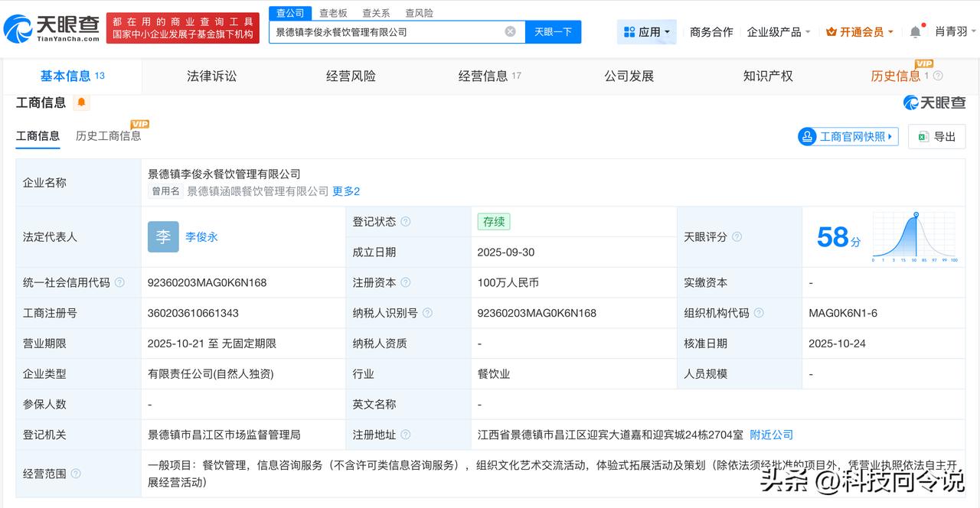Clear the search box via the circle-x icon
980x508 pixels.
(510, 31)
